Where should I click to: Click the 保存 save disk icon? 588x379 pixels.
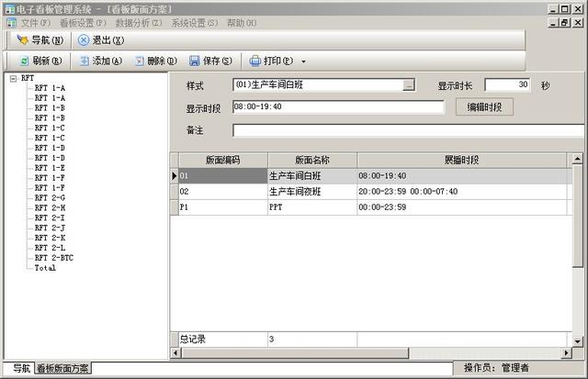tap(195, 61)
